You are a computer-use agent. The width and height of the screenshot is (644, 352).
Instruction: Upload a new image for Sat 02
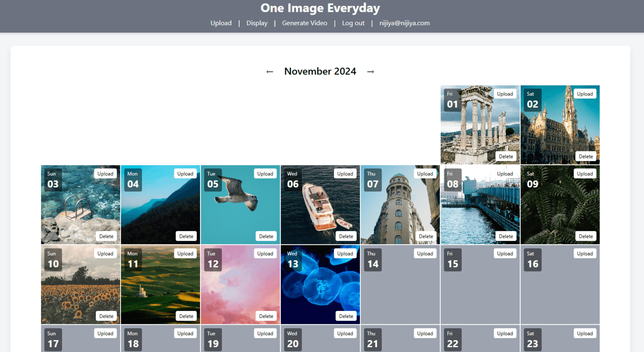coord(585,94)
